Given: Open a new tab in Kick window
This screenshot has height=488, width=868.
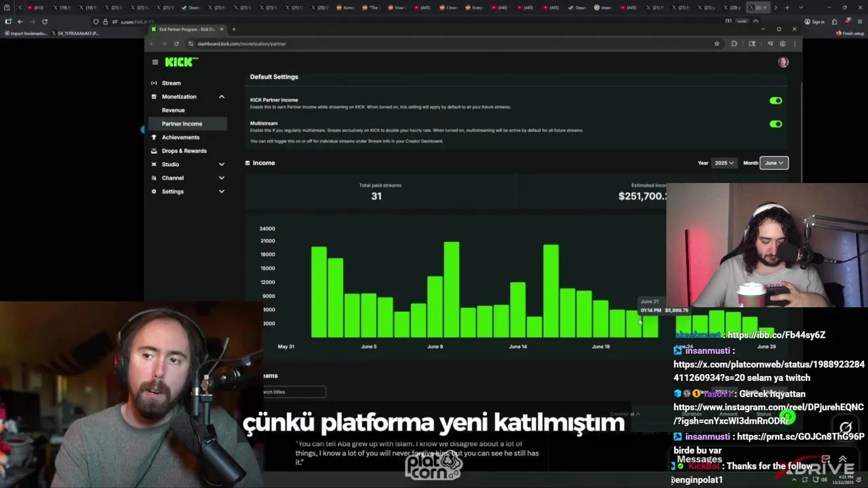Looking at the screenshot, I should (x=234, y=29).
